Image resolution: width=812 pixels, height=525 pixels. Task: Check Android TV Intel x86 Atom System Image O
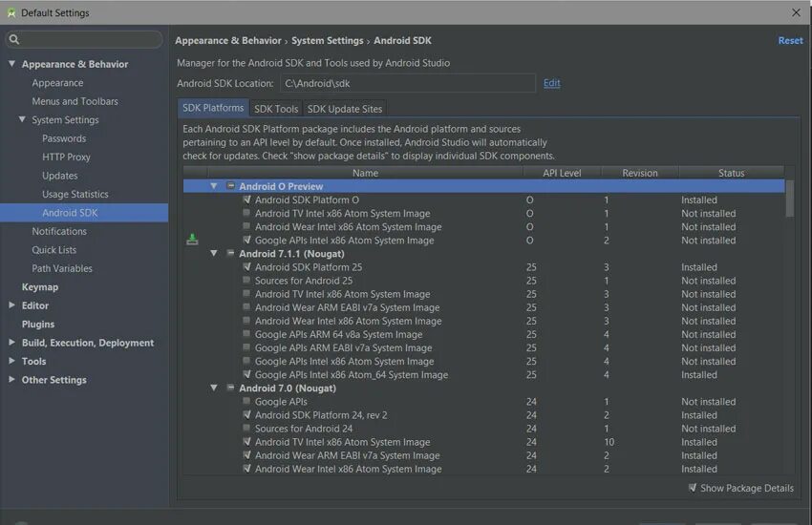(x=247, y=213)
